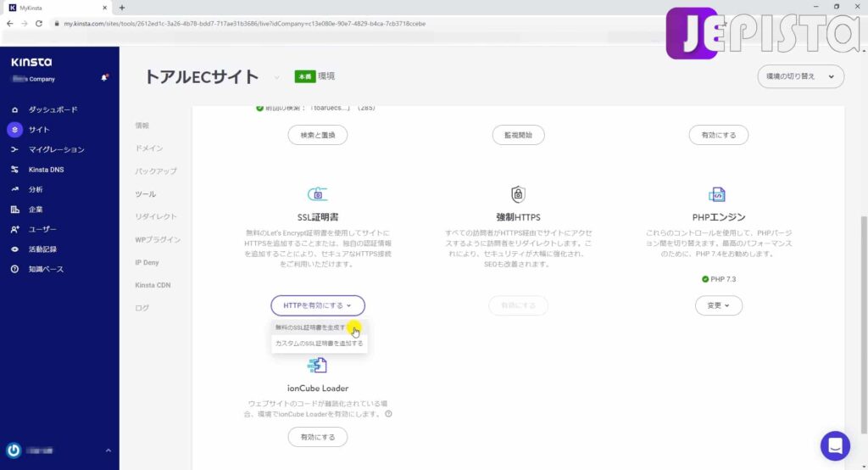Switch to Kinsta CDN tab
Screen dimensions: 868x470
click(153, 285)
